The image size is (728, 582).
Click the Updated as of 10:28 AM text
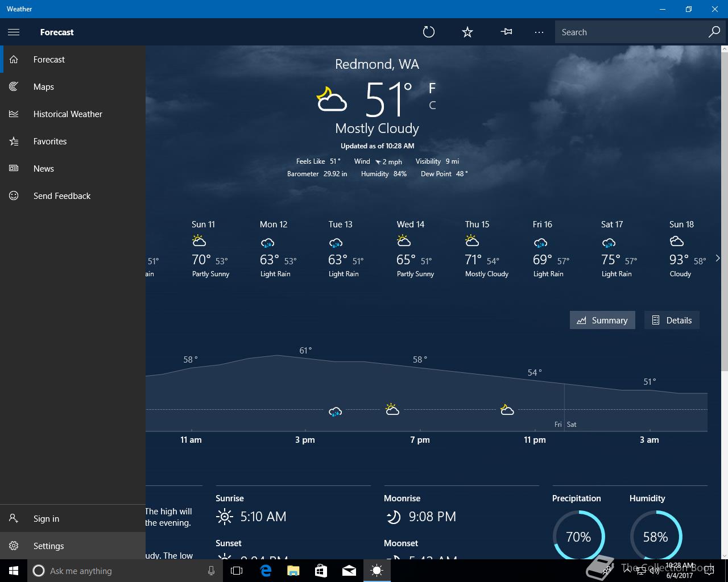[377, 146]
